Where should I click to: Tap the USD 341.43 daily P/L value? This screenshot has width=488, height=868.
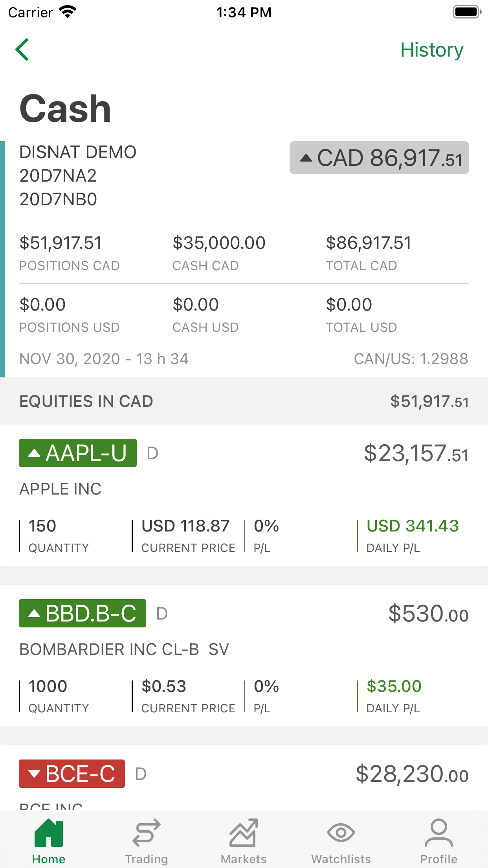pos(412,526)
